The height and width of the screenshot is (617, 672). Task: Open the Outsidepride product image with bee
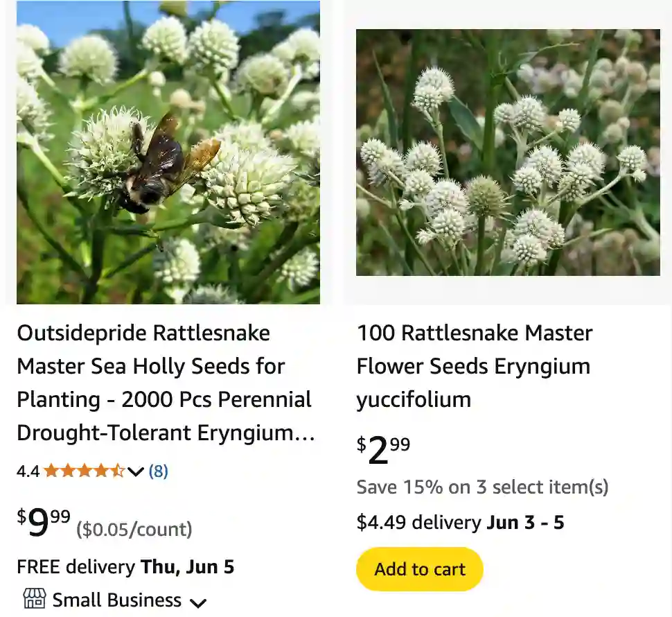(168, 151)
